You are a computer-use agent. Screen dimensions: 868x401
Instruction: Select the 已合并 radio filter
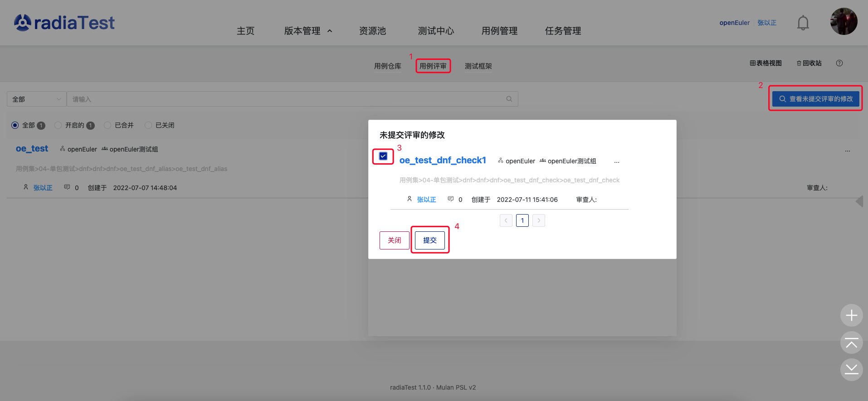tap(107, 125)
